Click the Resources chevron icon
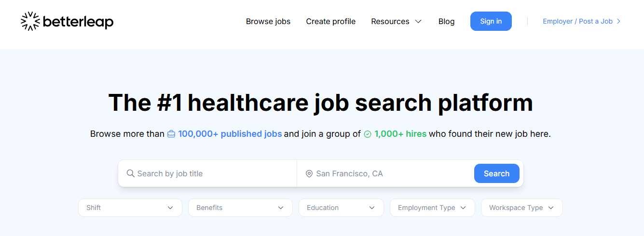 pos(418,22)
